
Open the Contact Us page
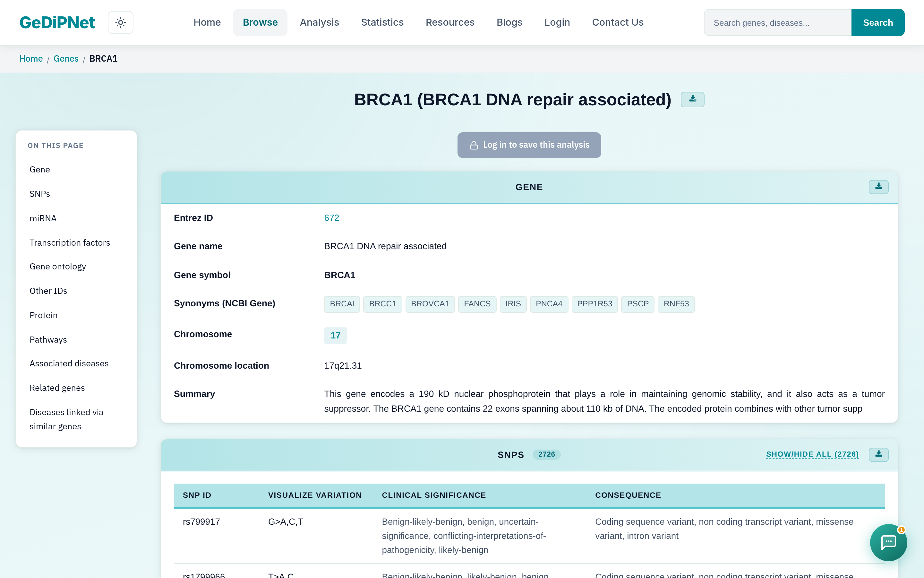[617, 22]
